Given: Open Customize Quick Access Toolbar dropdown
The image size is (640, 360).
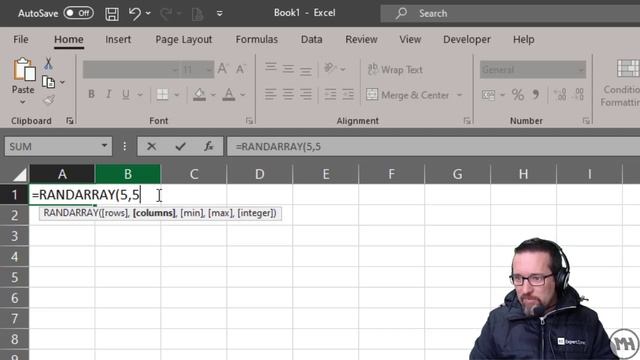Looking at the screenshot, I should point(220,13).
